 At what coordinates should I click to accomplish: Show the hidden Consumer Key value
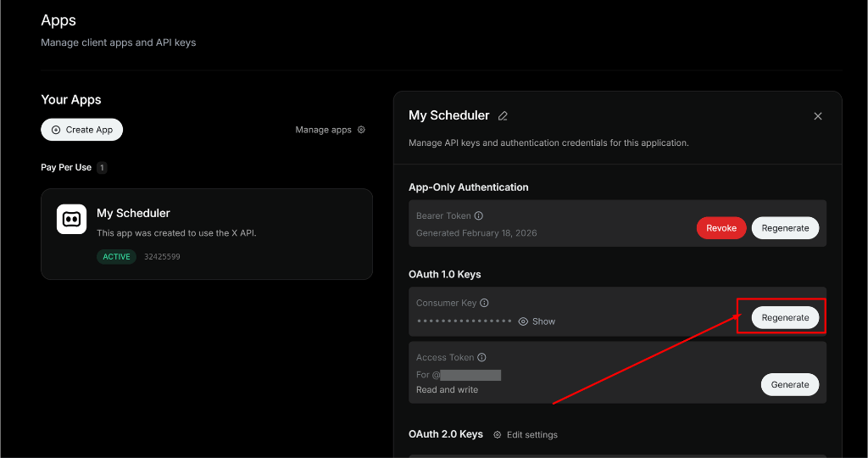(x=537, y=321)
